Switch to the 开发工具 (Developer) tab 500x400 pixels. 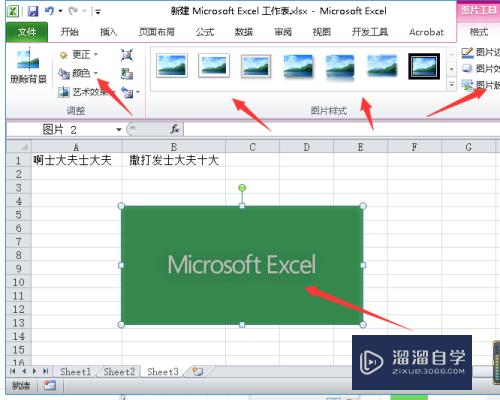coord(370,32)
